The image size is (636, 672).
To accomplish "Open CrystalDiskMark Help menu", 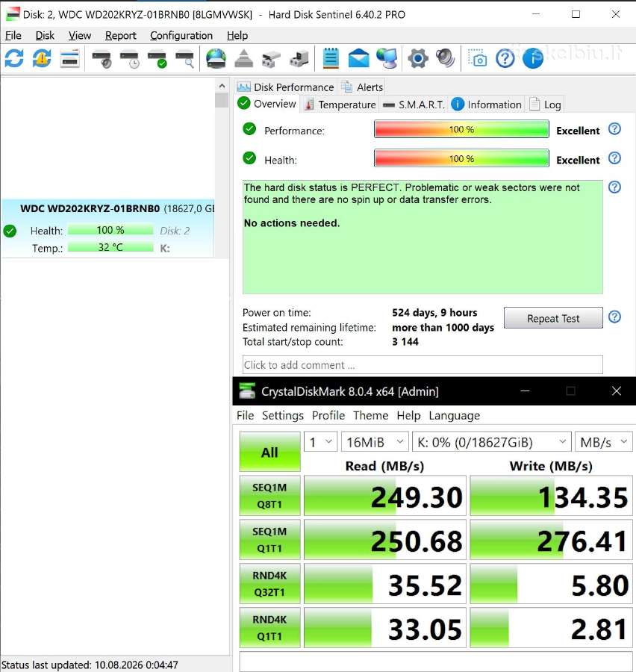I will pos(408,415).
